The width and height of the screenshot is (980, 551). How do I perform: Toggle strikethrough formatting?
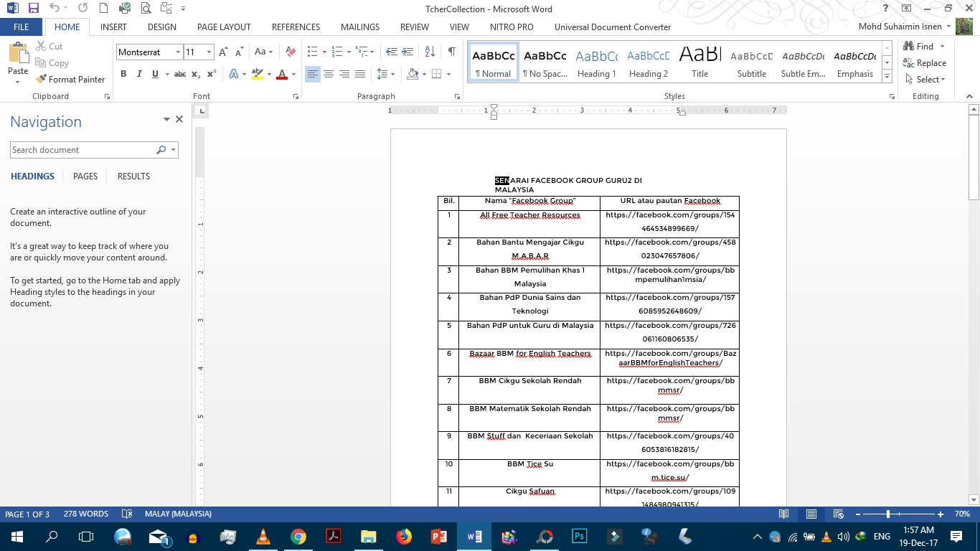[x=180, y=74]
